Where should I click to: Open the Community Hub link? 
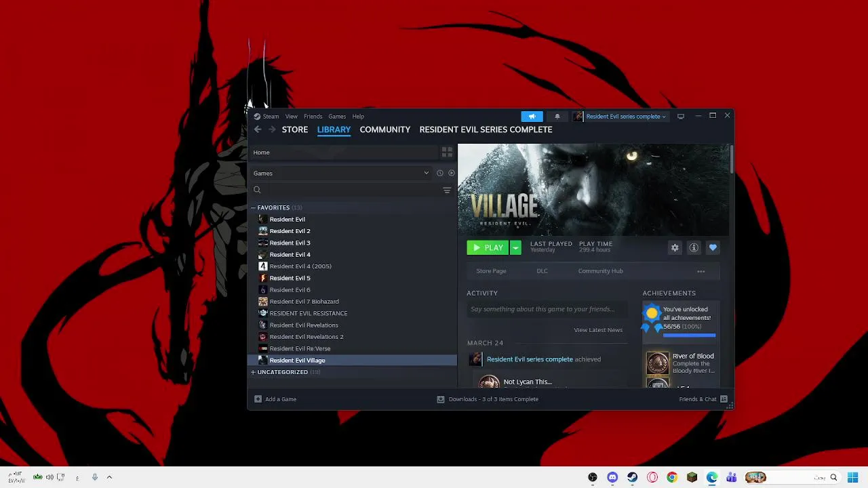[x=600, y=271]
